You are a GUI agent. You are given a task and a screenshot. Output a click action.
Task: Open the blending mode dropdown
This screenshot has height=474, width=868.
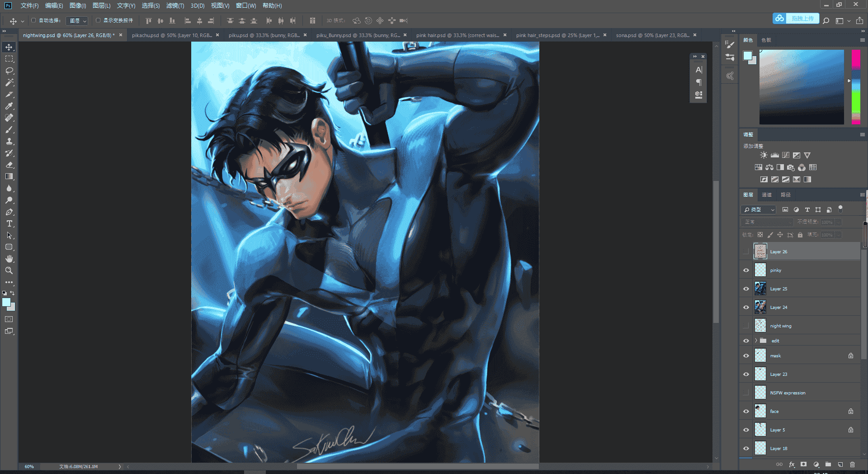point(768,222)
